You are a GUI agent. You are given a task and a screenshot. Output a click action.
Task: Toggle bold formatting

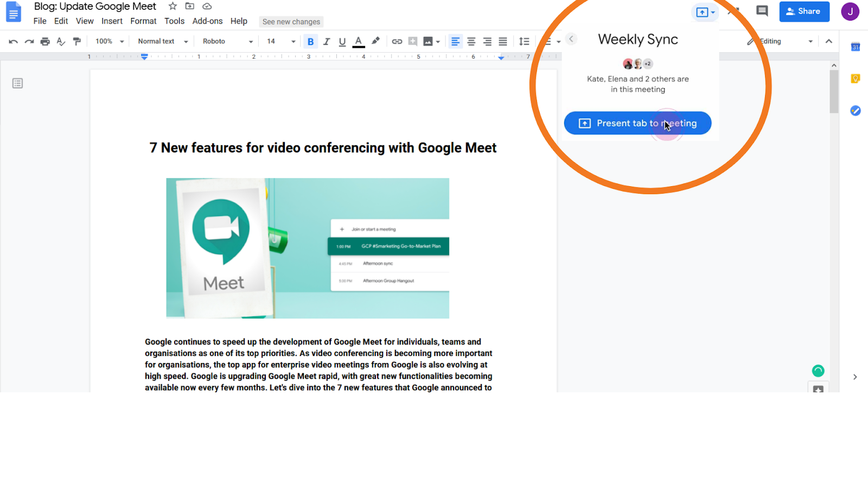[310, 41]
